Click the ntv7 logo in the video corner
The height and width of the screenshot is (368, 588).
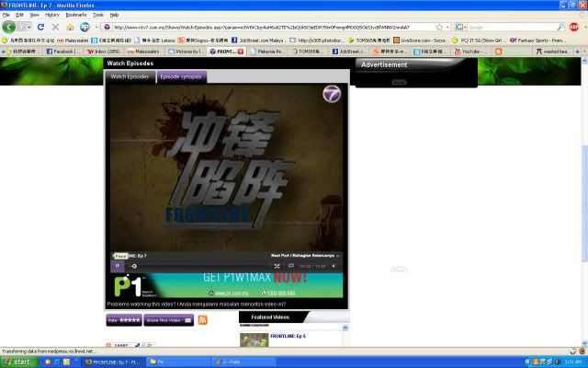[x=332, y=94]
